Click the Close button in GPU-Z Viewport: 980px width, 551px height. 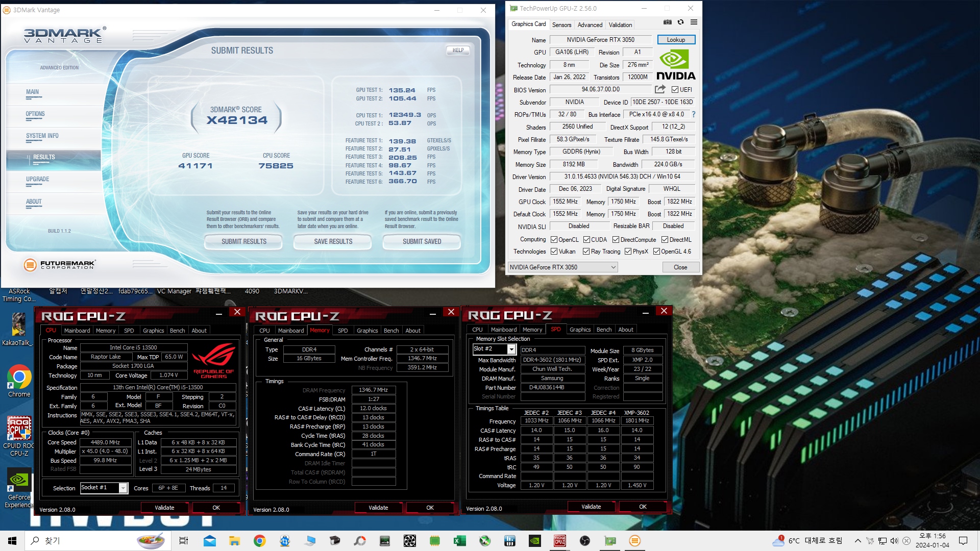[680, 267]
